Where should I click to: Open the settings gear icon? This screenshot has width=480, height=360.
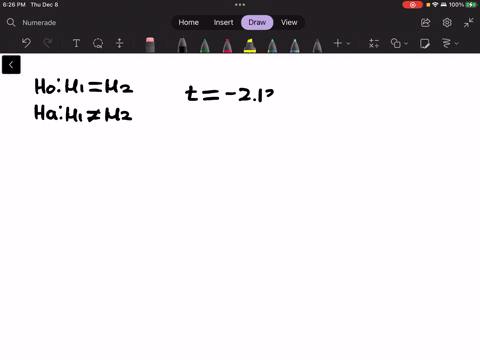(447, 23)
